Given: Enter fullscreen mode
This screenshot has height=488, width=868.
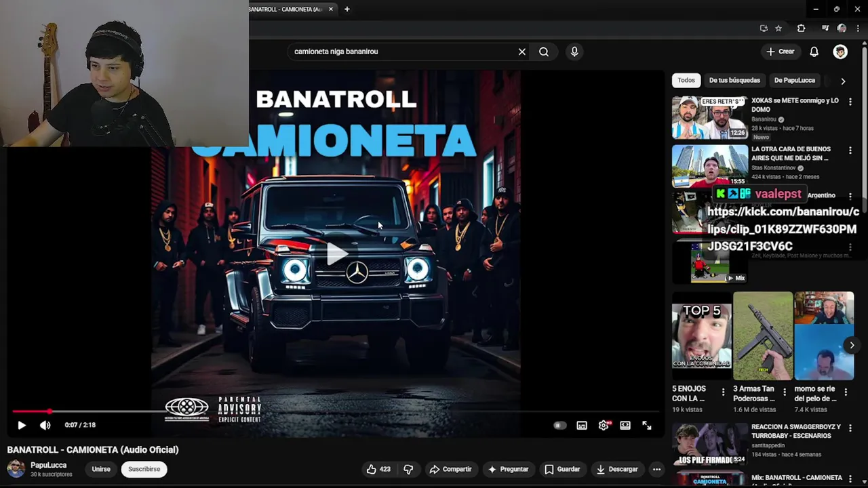Looking at the screenshot, I should (x=647, y=425).
